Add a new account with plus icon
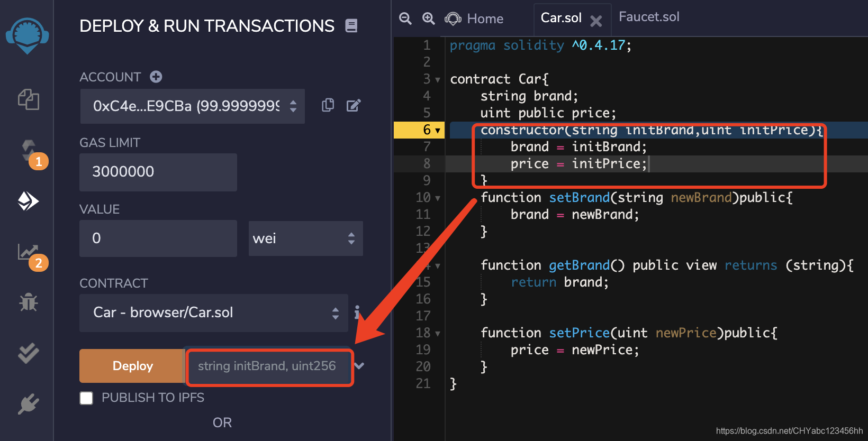Screen dimensions: 868x441 point(156,77)
